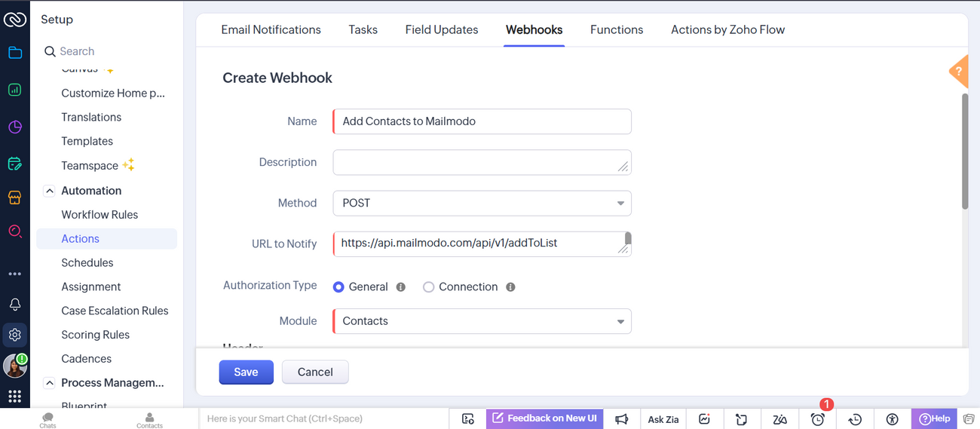The image size is (980, 429).
Task: Open the Module dropdown showing Contacts
Action: (482, 321)
